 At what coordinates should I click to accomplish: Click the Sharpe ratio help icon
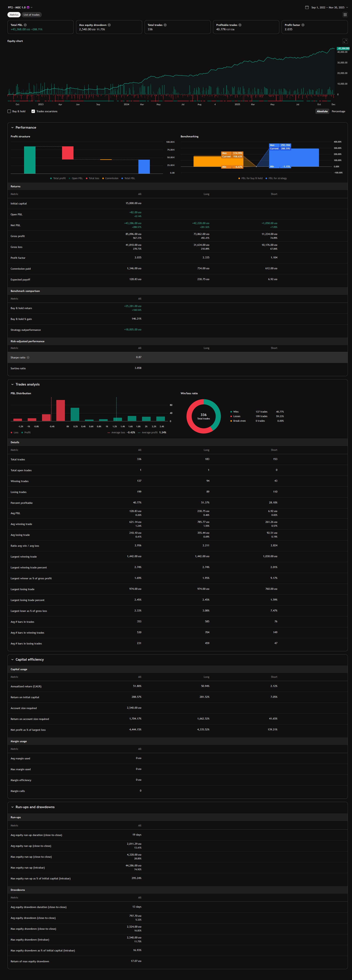(28, 358)
